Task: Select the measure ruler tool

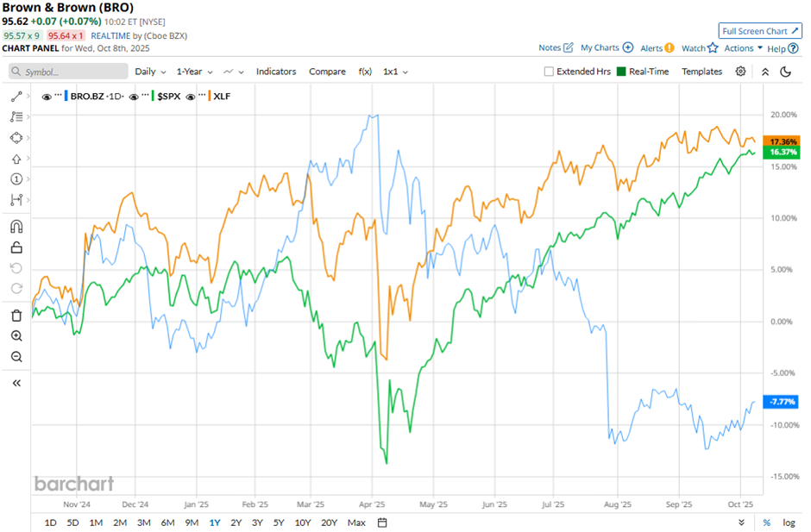Action: (x=16, y=199)
